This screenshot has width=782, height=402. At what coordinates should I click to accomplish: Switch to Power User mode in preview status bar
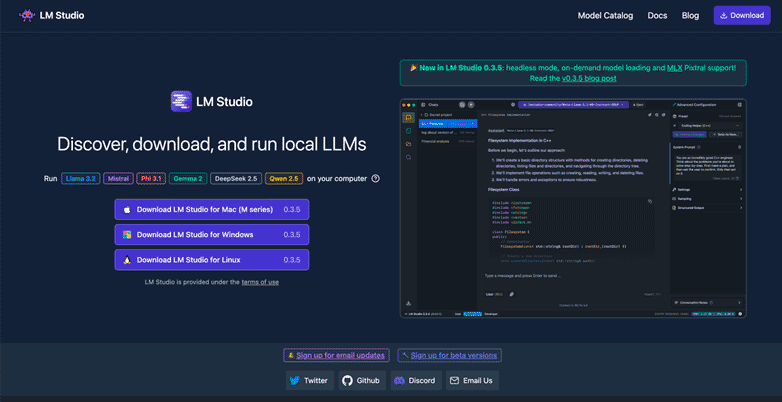(x=473, y=314)
